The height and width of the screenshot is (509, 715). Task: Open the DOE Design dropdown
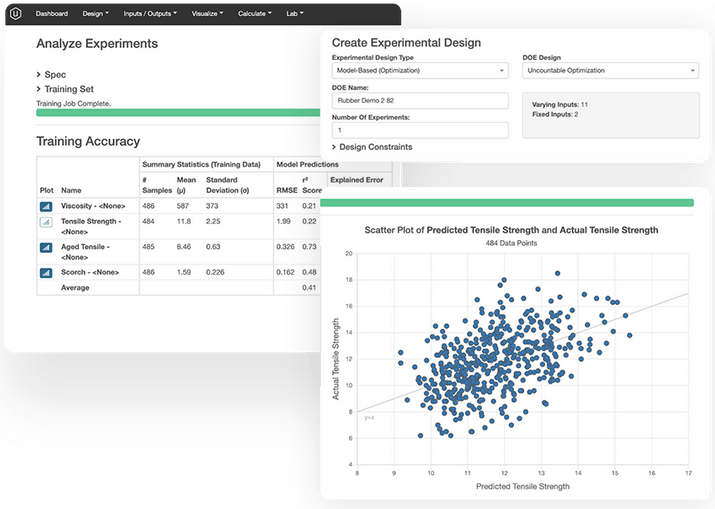coord(611,71)
